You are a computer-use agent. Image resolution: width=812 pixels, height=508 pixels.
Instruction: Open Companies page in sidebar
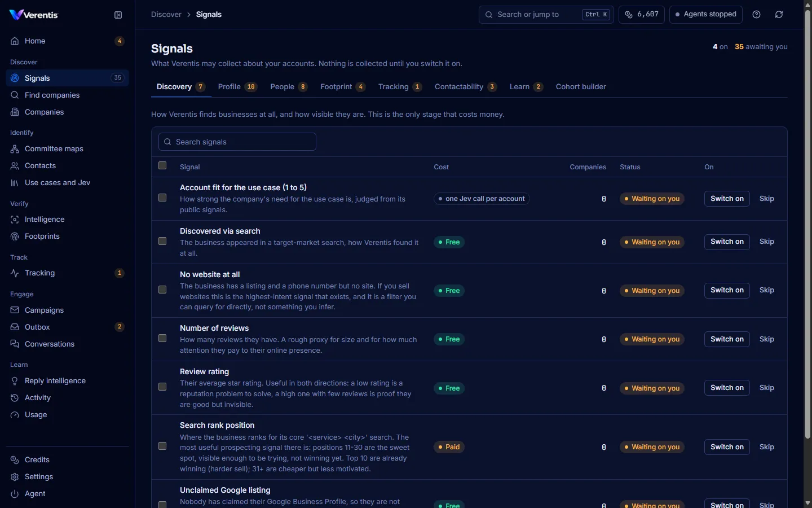67,112
